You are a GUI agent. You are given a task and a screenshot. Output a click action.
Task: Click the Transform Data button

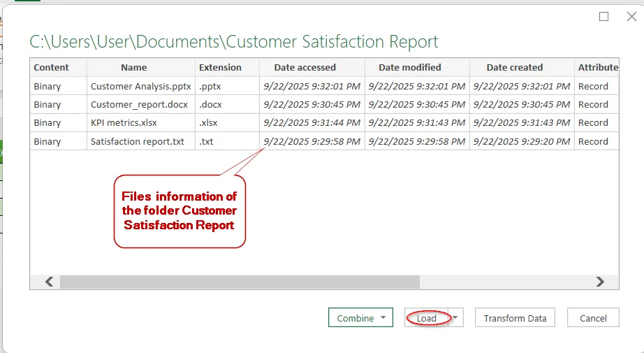pos(515,317)
